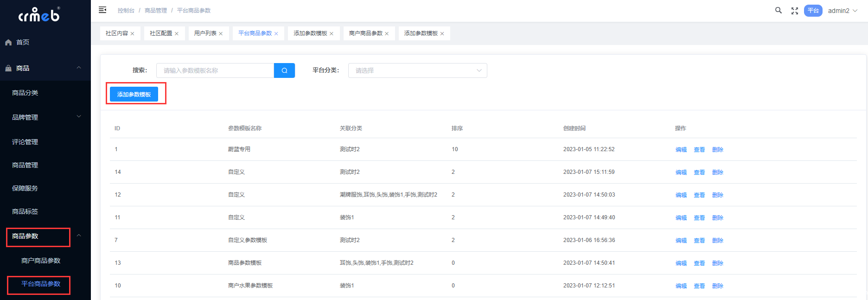868x300 pixels.
Task: Close the 商户商品参数 tab
Action: click(x=387, y=34)
